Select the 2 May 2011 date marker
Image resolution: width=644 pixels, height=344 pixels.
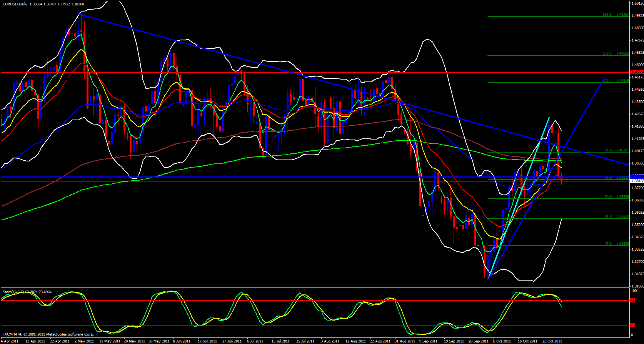pos(84,341)
